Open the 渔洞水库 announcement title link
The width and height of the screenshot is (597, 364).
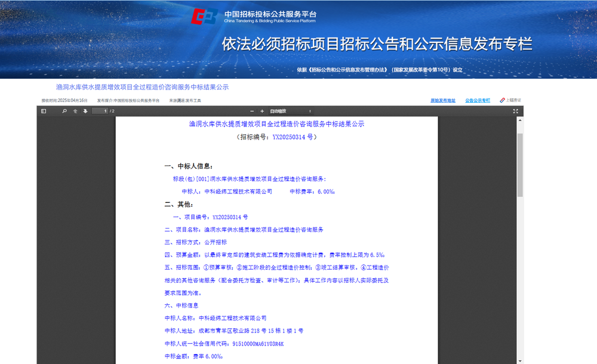coord(143,87)
